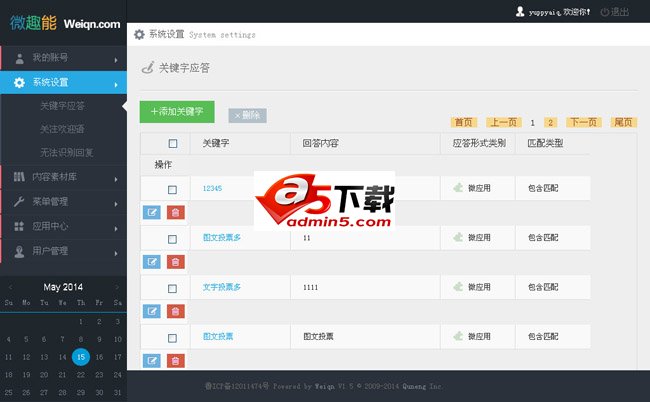Edit the 文字投票多 keyword row

(x=152, y=311)
